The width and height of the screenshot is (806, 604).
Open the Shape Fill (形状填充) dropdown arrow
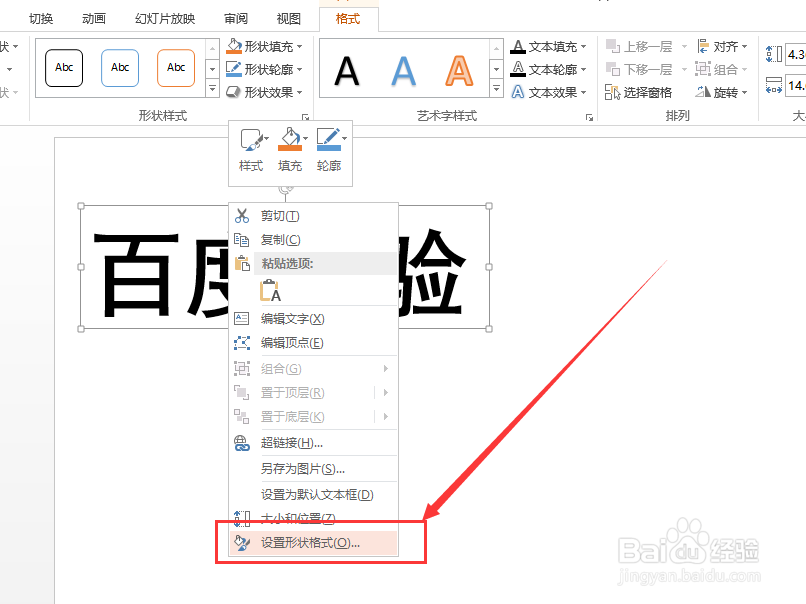point(300,47)
